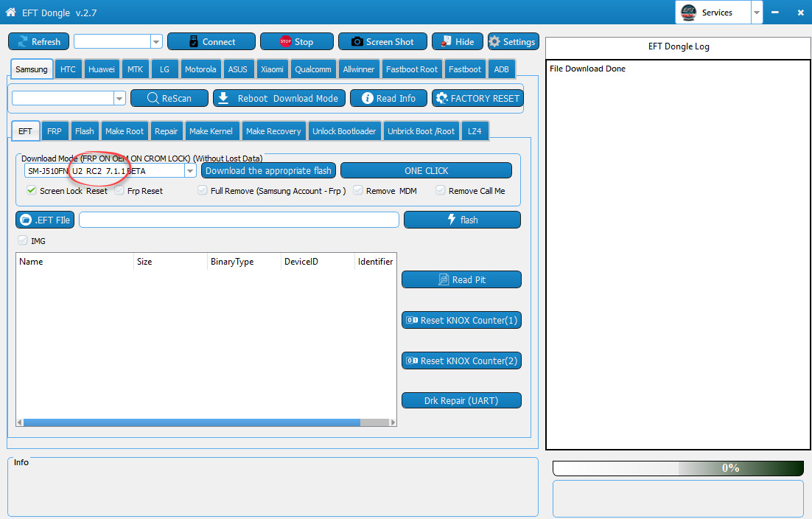Switch to the Motorola tab
The width and height of the screenshot is (812, 519).
(x=200, y=69)
